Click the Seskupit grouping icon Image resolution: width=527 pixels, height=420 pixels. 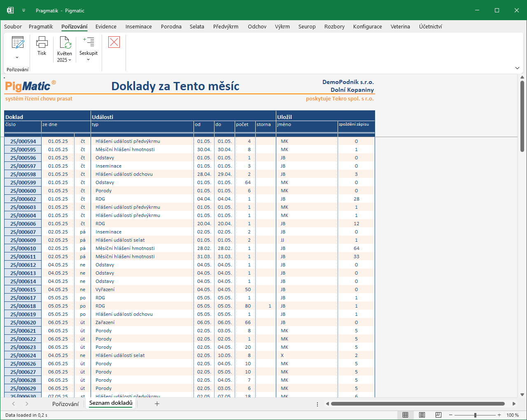[89, 42]
